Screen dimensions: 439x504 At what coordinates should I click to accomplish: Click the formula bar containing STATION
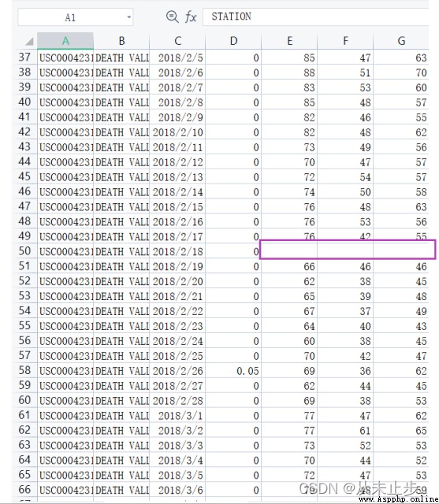(x=315, y=17)
